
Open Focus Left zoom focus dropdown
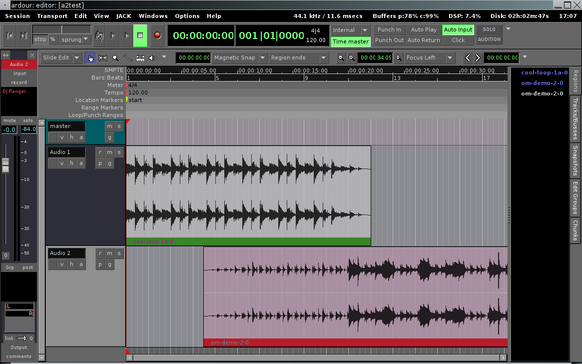(x=429, y=58)
